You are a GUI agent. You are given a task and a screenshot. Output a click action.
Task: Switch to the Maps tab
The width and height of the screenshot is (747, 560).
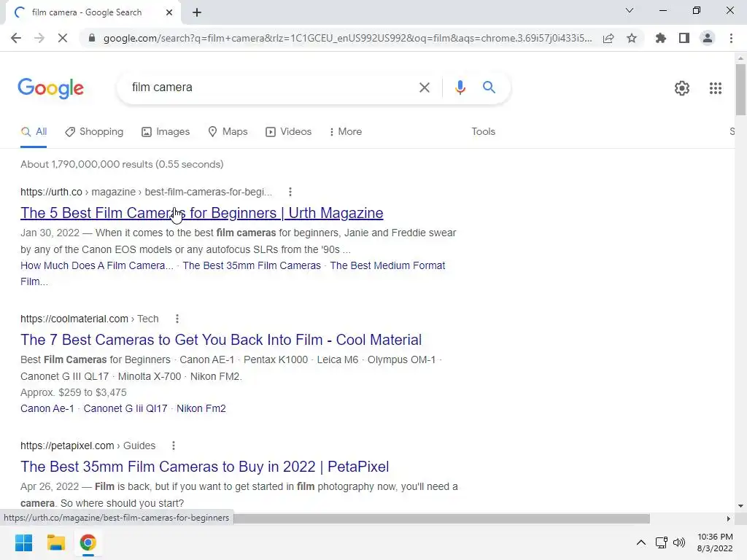tap(228, 132)
